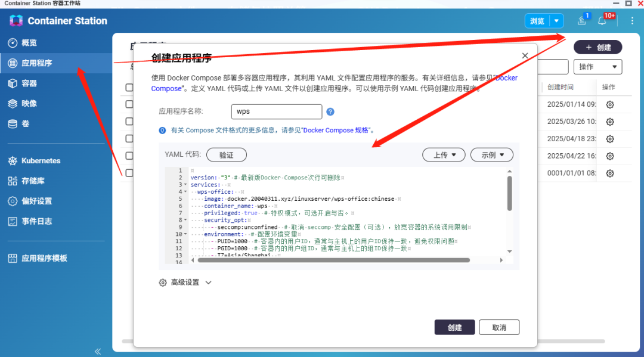
Task: Open the 概览 overview page
Action: (29, 43)
